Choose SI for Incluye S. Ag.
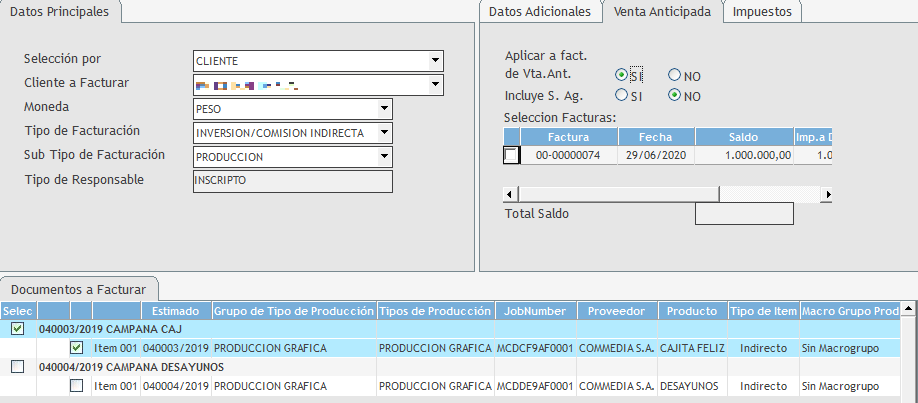The width and height of the screenshot is (918, 403). pos(622,96)
